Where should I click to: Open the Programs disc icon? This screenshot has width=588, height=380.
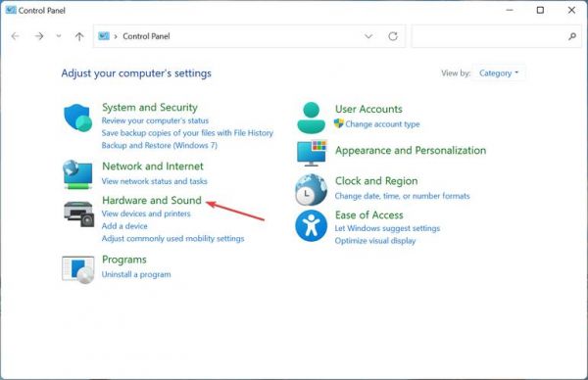(78, 269)
